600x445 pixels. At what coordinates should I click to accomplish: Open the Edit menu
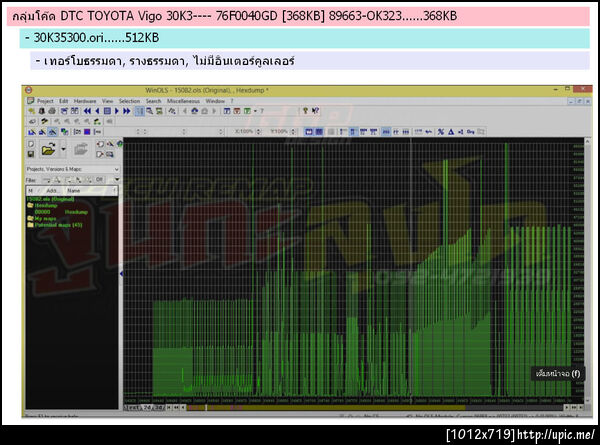(64, 101)
